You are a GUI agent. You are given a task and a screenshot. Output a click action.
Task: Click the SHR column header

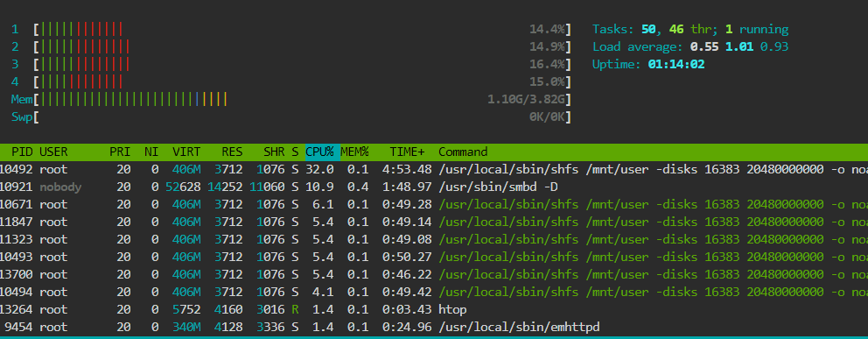point(274,152)
